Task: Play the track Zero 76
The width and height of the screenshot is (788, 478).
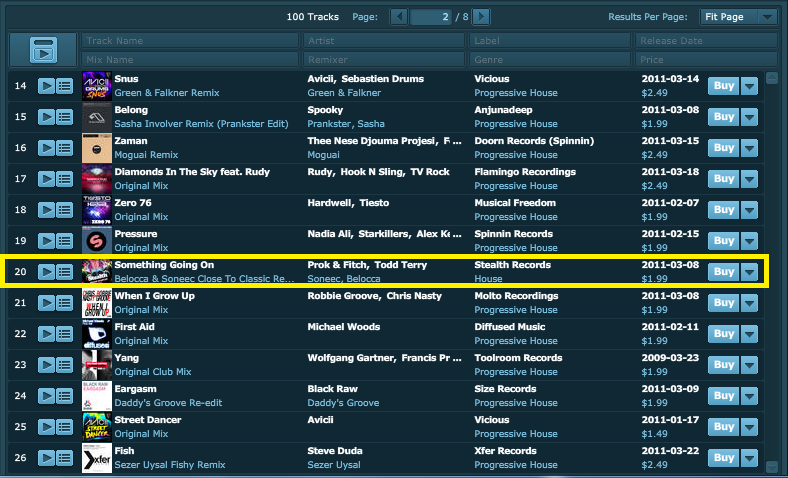Action: [46, 210]
